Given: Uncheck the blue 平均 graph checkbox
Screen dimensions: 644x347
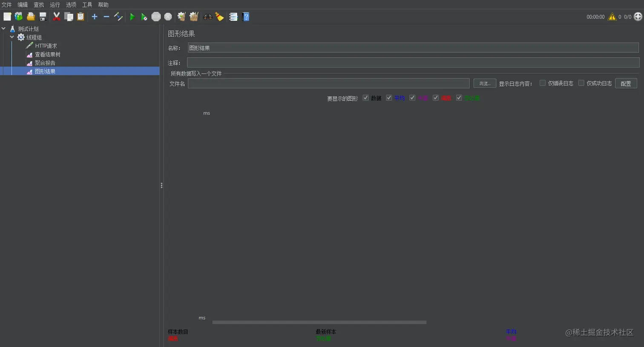Looking at the screenshot, I should [389, 98].
